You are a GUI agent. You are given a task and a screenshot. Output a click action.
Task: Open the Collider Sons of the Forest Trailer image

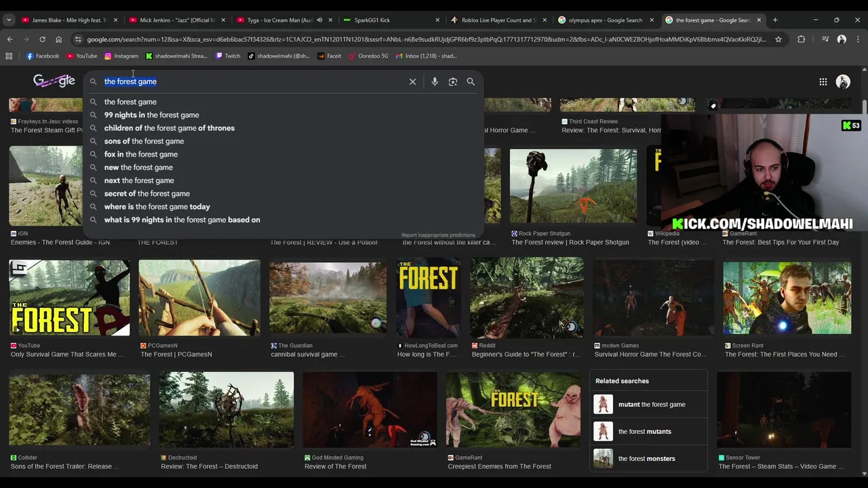(x=79, y=410)
